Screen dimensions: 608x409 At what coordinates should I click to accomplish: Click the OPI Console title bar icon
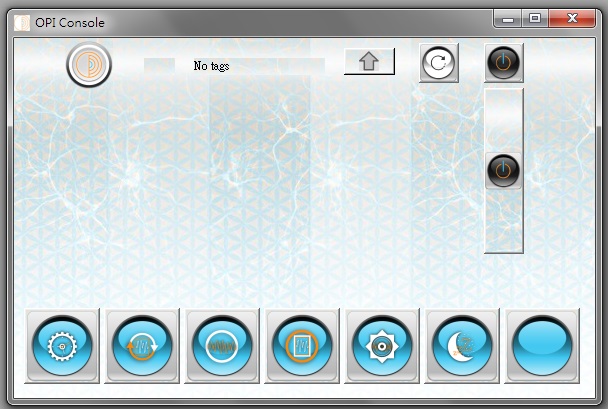[x=22, y=22]
